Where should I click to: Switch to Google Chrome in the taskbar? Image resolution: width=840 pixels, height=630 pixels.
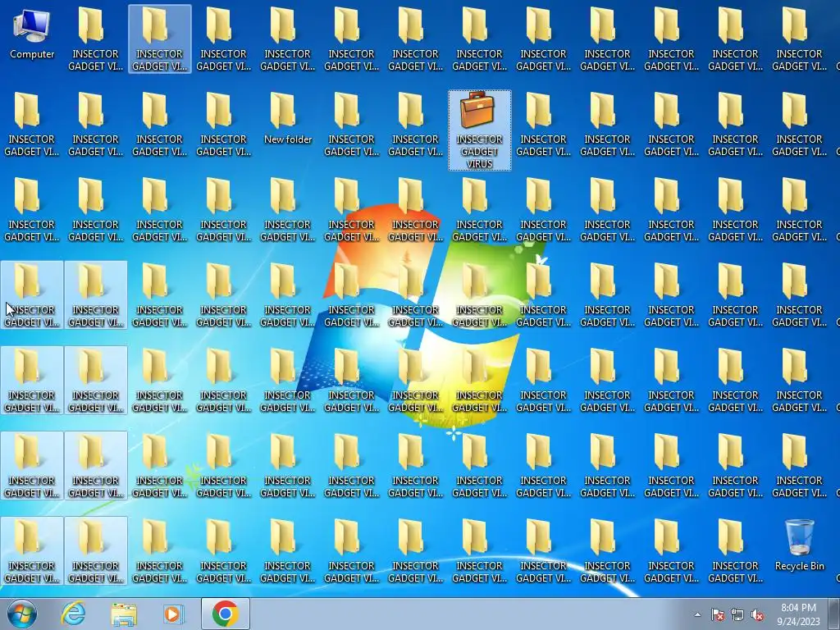[225, 614]
